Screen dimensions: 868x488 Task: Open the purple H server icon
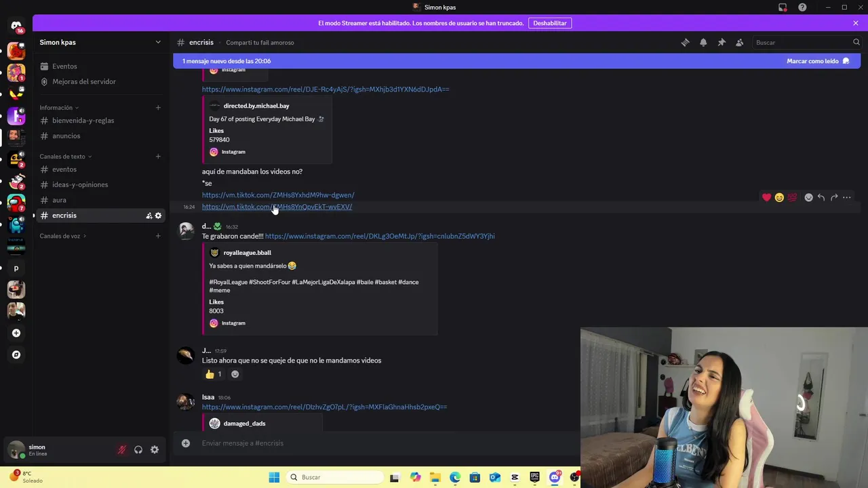click(x=16, y=116)
